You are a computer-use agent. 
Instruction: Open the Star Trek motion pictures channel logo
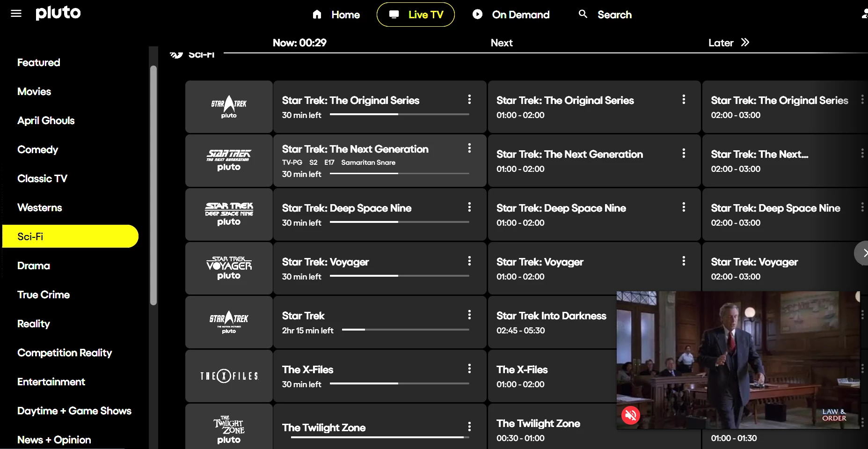point(229,322)
